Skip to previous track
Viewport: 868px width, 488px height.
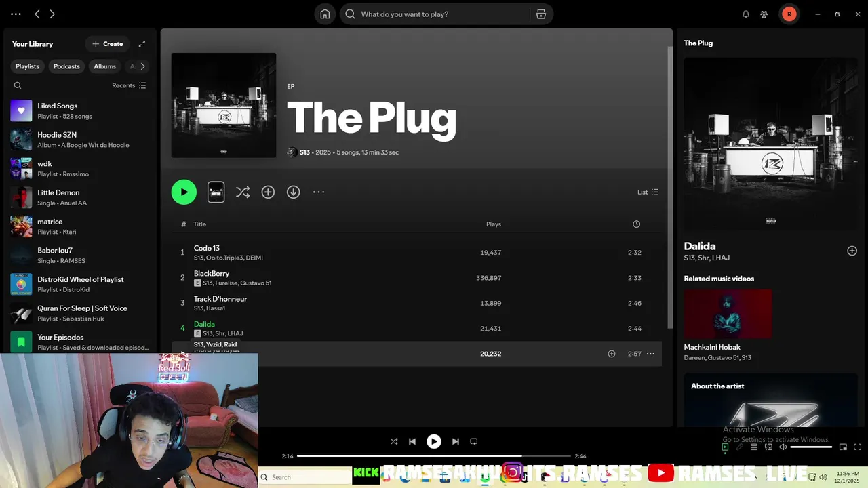pyautogui.click(x=412, y=441)
